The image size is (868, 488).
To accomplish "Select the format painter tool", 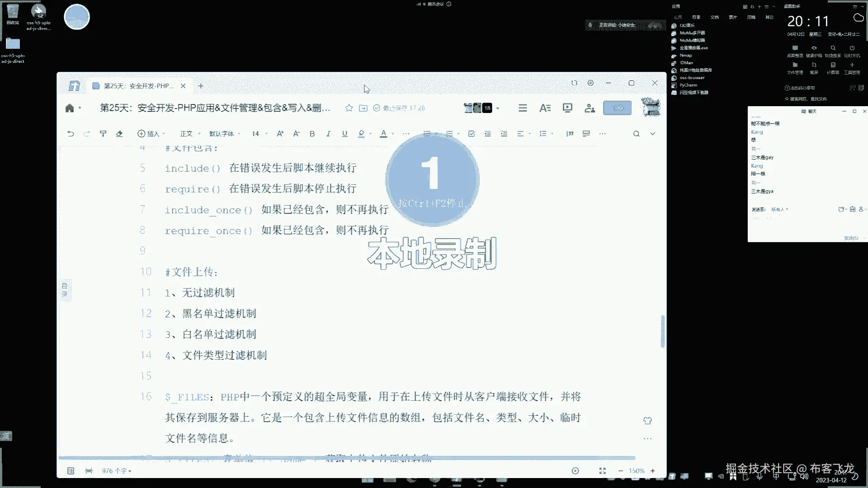I will point(103,134).
